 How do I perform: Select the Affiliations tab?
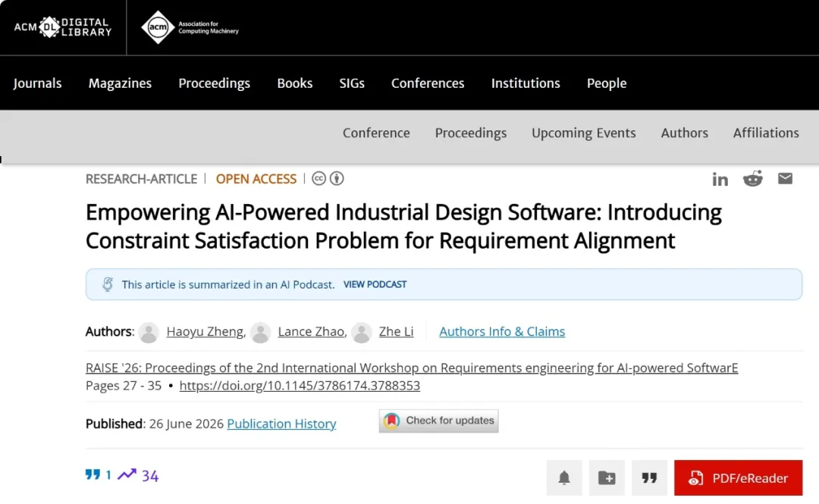click(x=766, y=133)
